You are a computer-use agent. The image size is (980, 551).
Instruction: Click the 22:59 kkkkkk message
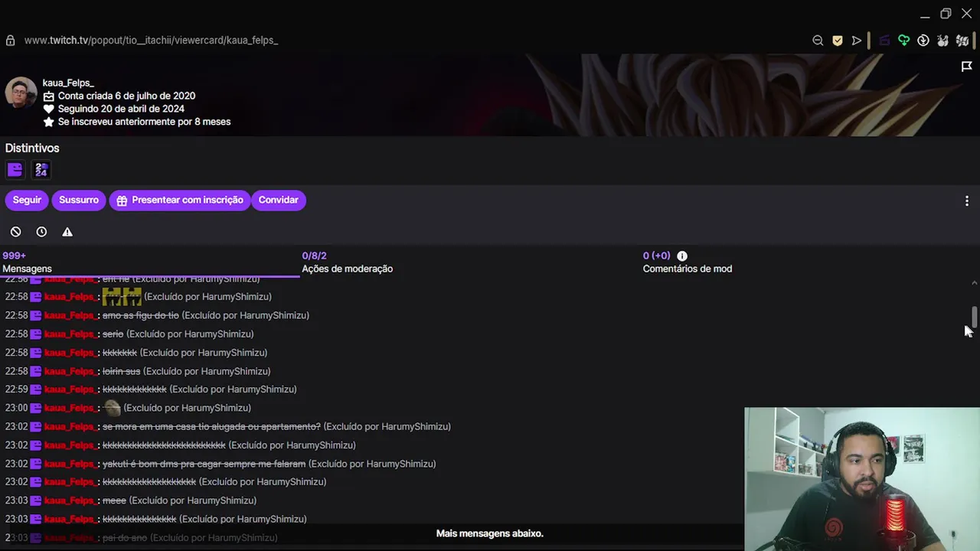[x=135, y=390]
